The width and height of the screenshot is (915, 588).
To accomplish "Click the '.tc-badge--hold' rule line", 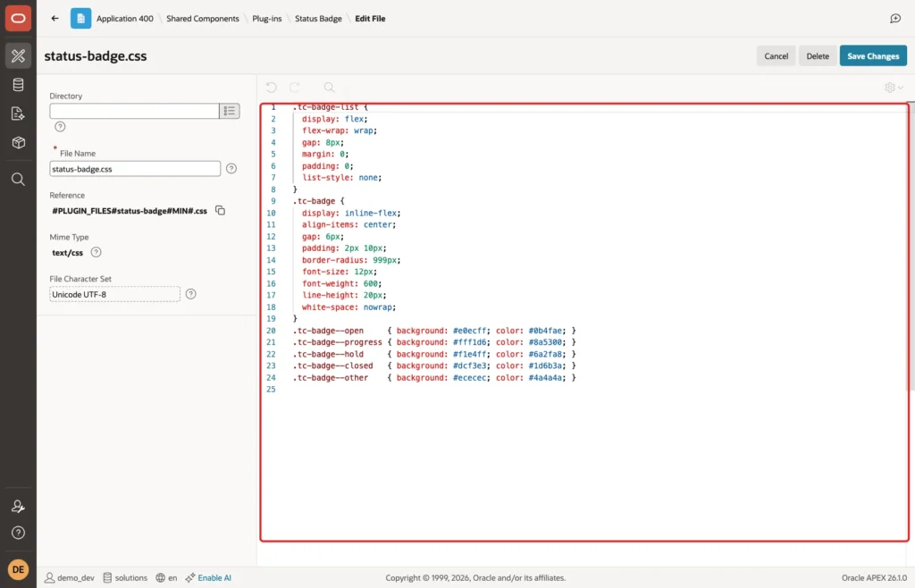I will click(x=434, y=354).
